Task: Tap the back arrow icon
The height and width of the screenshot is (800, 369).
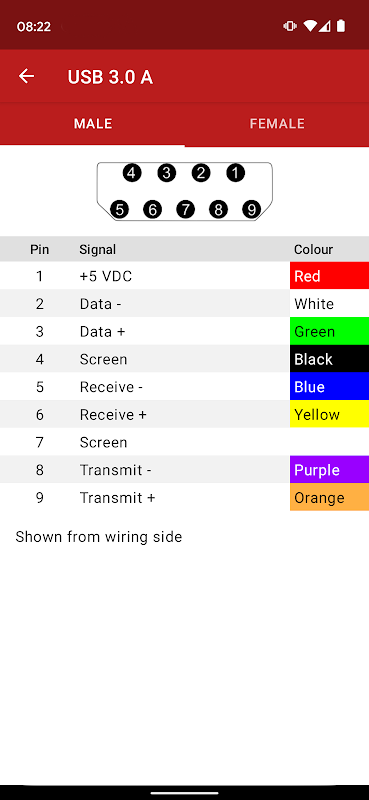Action: pos(26,77)
